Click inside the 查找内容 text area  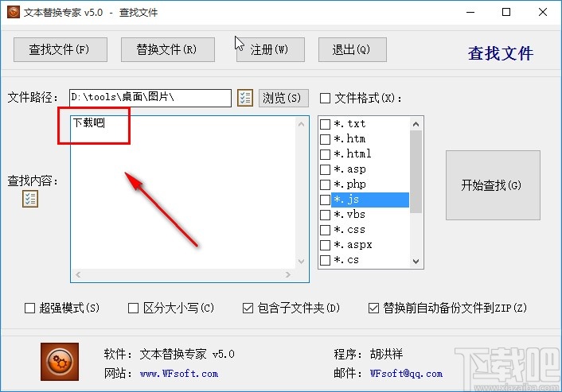point(183,192)
